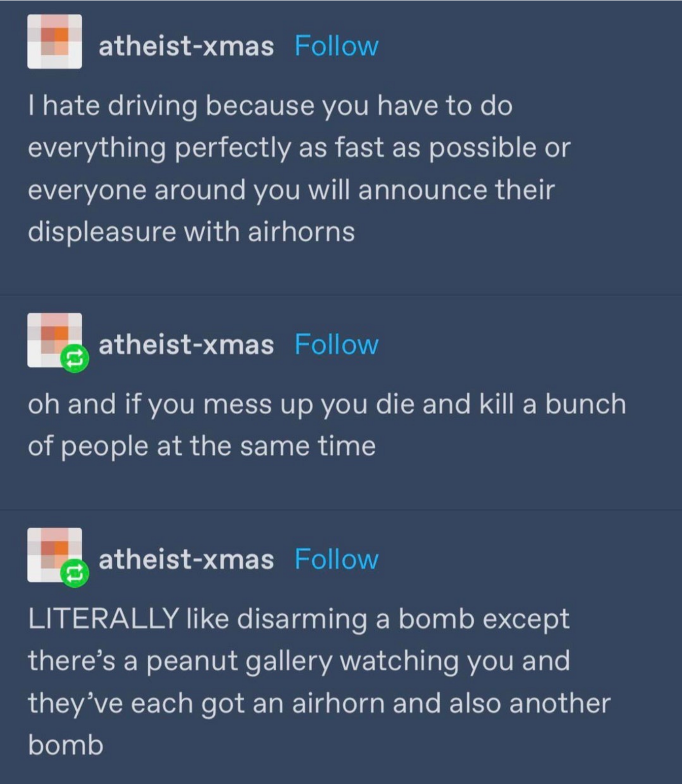Click the 'of people at the same time' line
The width and height of the screenshot is (682, 784).
[202, 447]
